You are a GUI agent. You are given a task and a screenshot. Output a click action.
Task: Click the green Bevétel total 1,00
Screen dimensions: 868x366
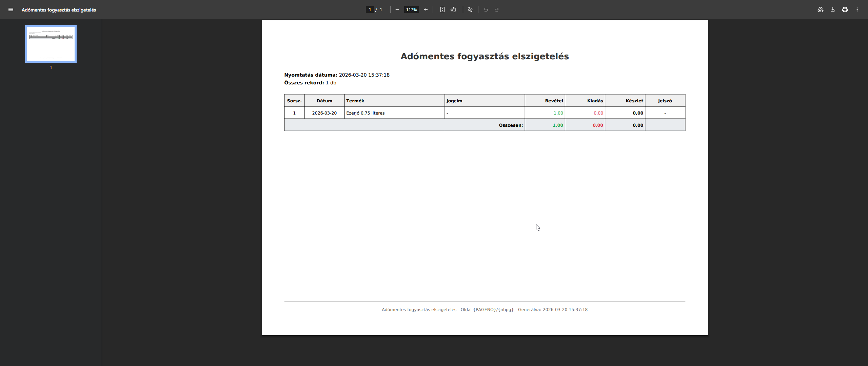point(558,125)
